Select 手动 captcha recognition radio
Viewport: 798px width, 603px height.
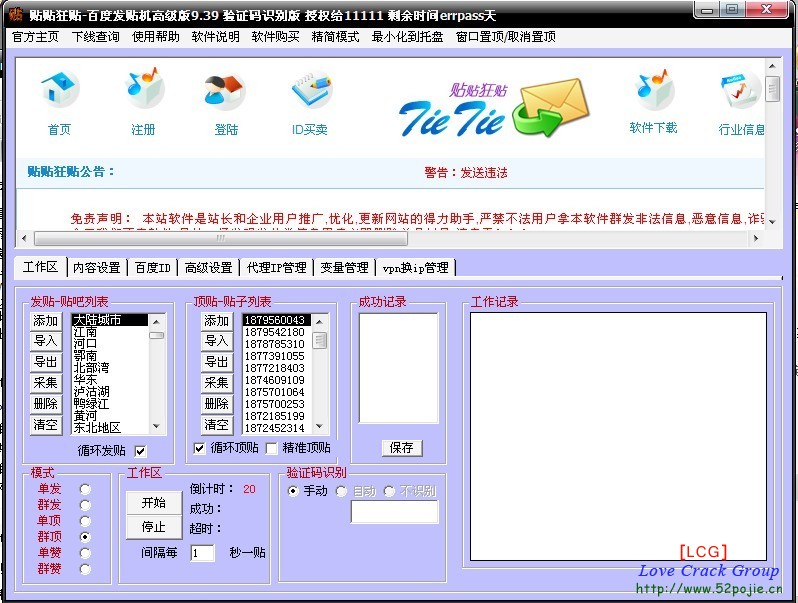coord(293,491)
